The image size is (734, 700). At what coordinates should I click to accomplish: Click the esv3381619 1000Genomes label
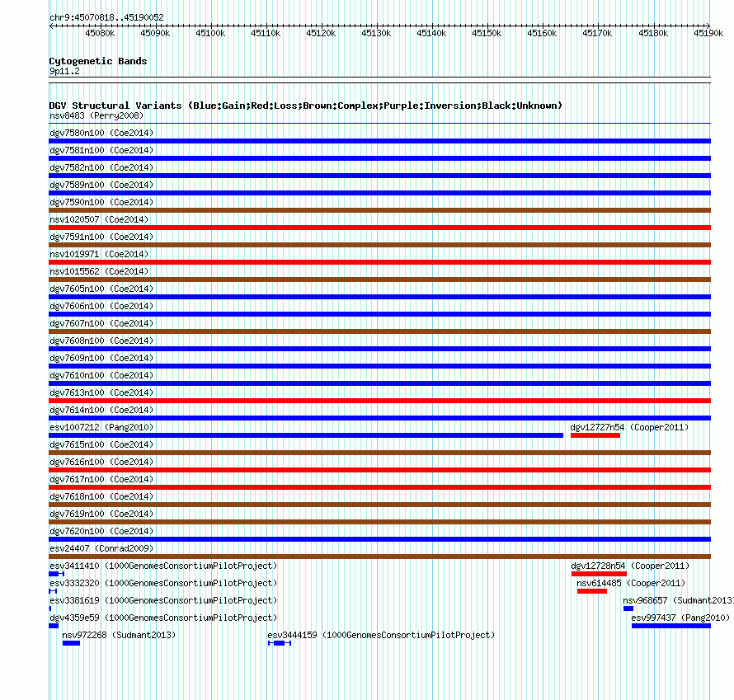pyautogui.click(x=163, y=600)
